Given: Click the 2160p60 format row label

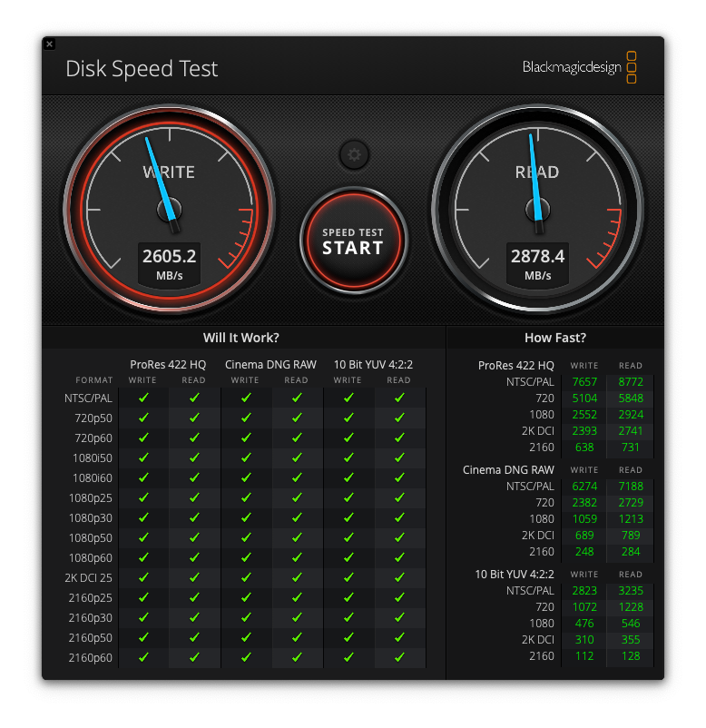Looking at the screenshot, I should coord(91,658).
